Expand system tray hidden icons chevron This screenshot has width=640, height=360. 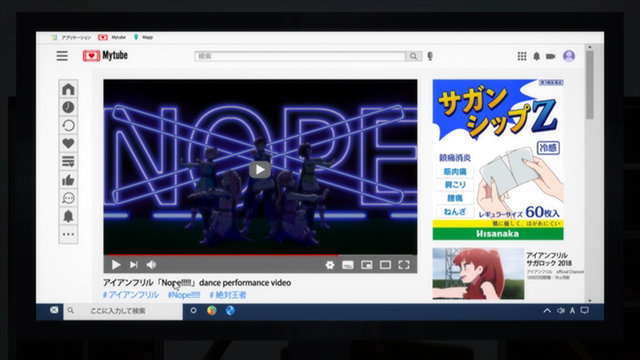click(x=547, y=311)
